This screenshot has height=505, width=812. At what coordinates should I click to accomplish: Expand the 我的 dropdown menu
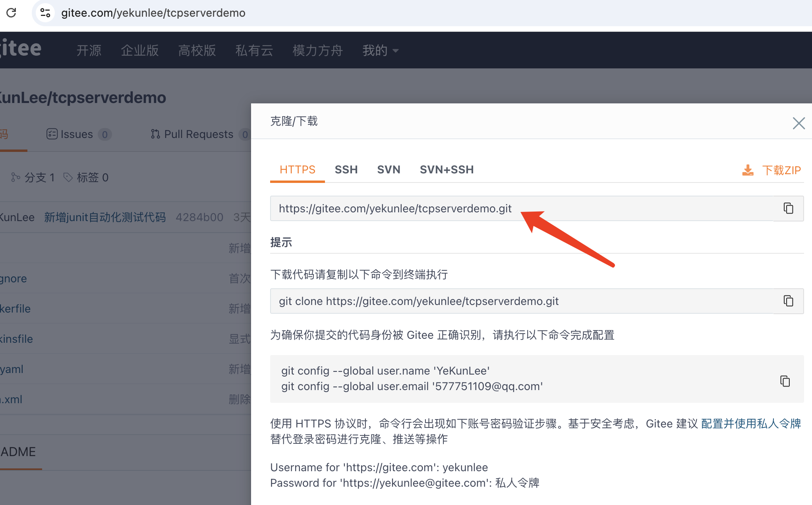pos(380,50)
